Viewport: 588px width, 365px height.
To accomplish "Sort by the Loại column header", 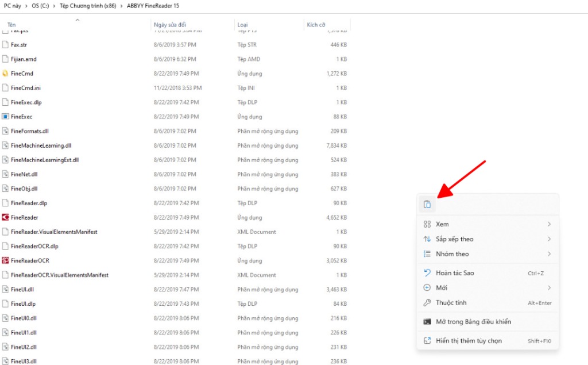I will [x=242, y=25].
